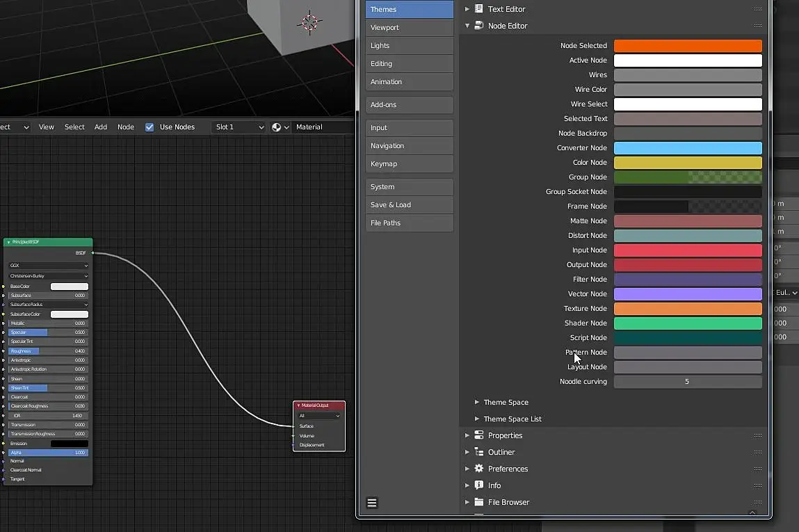This screenshot has height=532, width=799.
Task: Open the Add menu in the node editor
Action: point(101,127)
